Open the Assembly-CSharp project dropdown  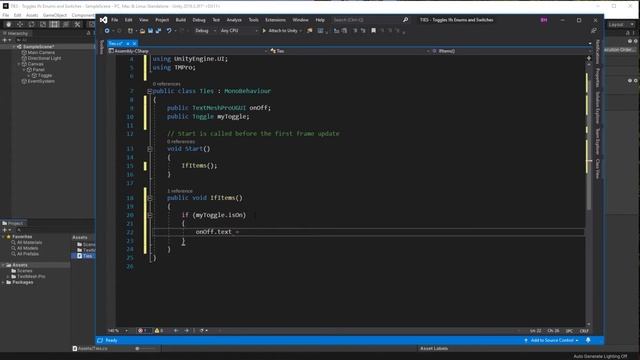coord(188,51)
